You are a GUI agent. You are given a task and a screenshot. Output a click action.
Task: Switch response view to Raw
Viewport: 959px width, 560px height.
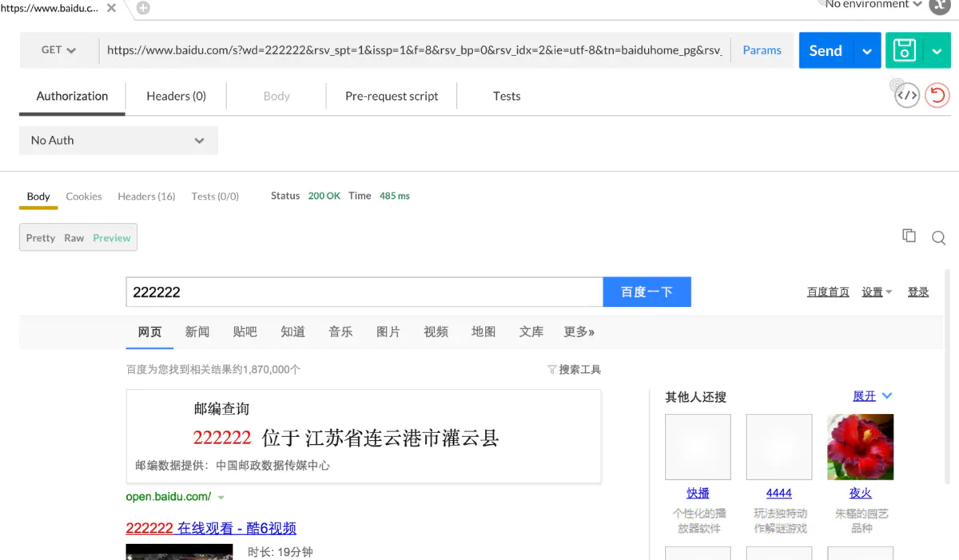[x=74, y=238]
